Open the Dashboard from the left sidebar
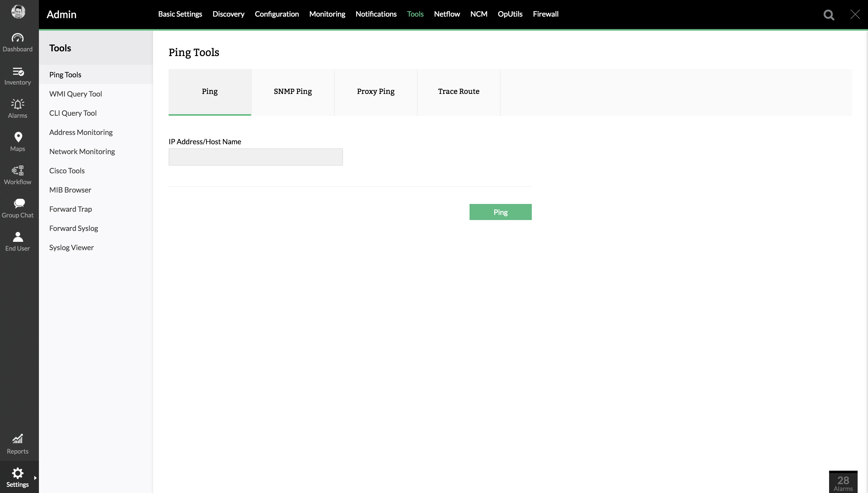Screen dimensions: 868x493 (x=18, y=42)
